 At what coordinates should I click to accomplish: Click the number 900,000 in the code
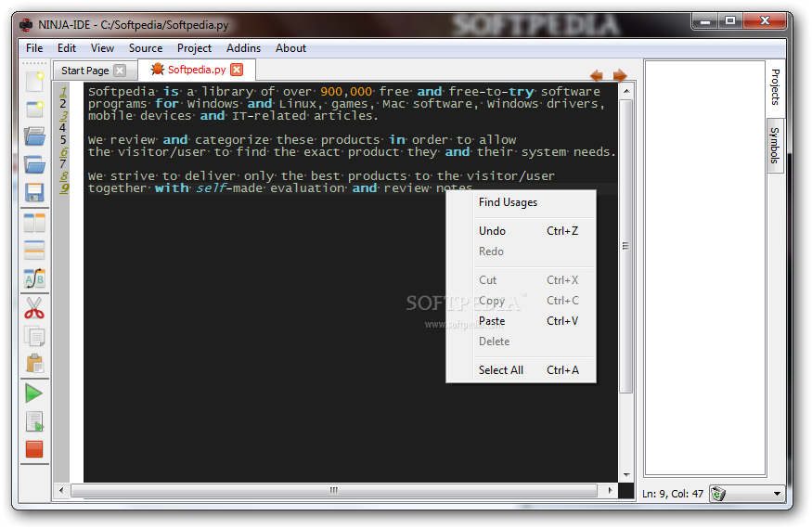(346, 92)
